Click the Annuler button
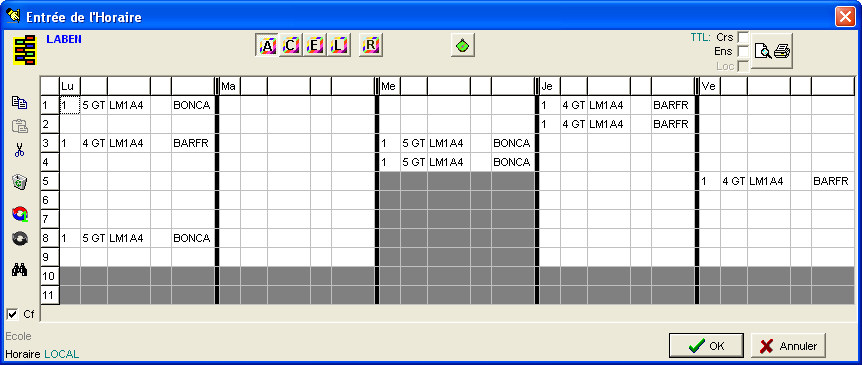This screenshot has width=862, height=365. [788, 346]
